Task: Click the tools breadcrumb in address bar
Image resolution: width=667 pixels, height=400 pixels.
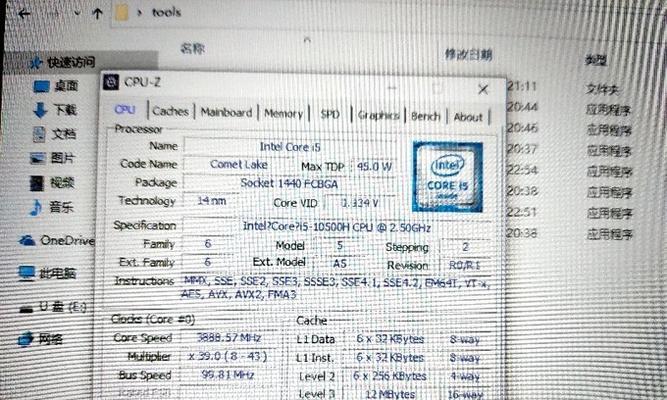Action: coord(166,12)
